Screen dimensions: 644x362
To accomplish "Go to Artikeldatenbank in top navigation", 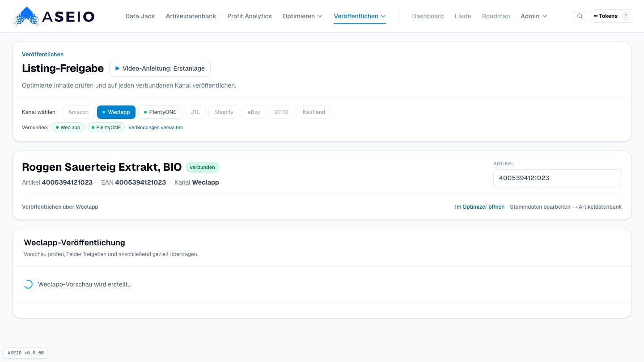I will 191,16.
